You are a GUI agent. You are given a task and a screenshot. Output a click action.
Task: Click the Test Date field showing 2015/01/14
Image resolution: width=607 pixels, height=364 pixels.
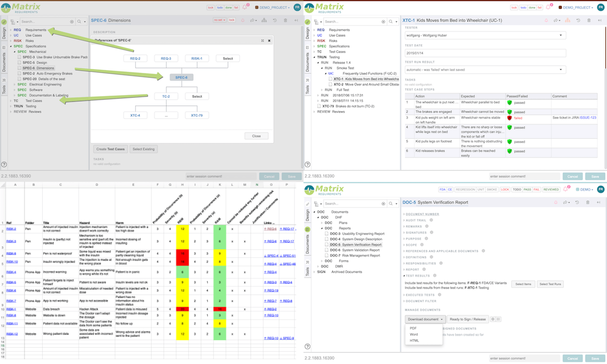click(485, 53)
